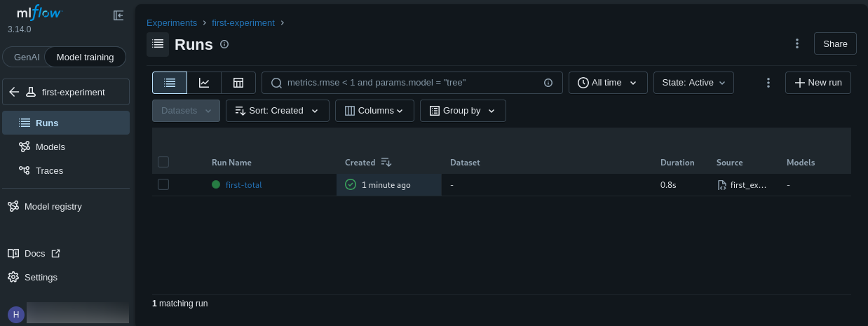Click the source file icon for first_ex
The image size is (868, 326).
coord(721,185)
